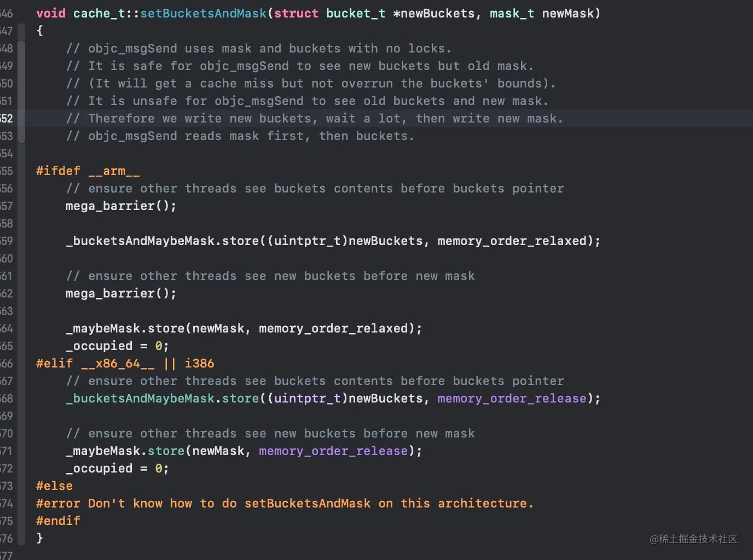The width and height of the screenshot is (753, 560).
Task: Select the 'void' return type keyword
Action: [x=51, y=13]
